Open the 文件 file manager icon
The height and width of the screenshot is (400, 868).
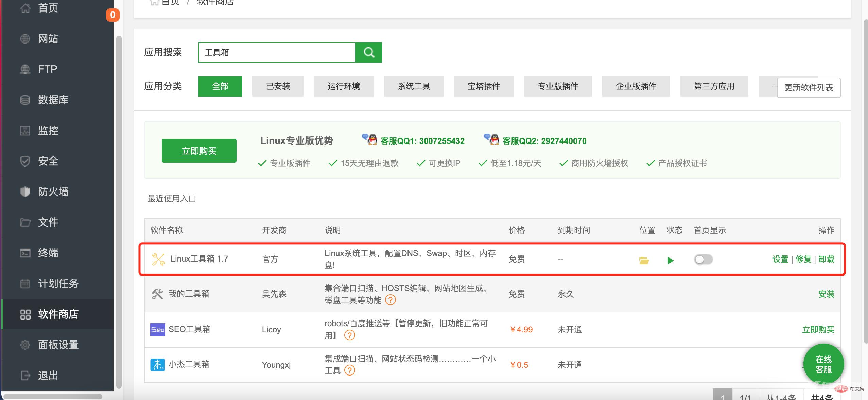[x=25, y=222]
